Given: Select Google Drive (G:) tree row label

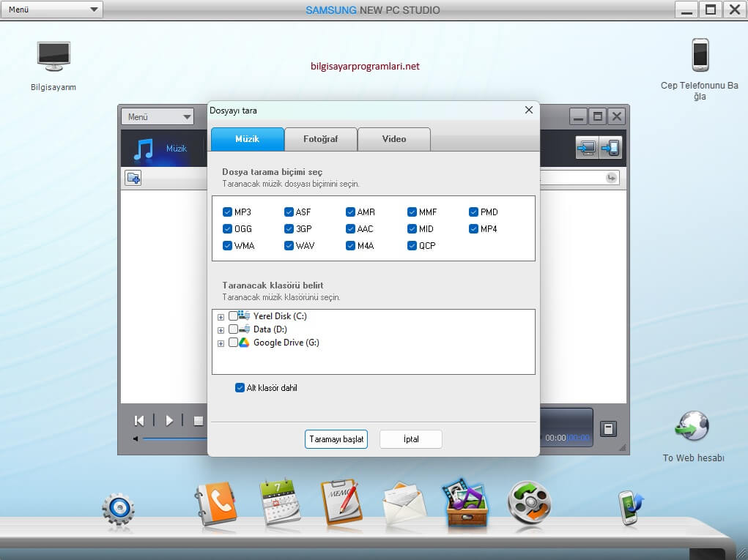Looking at the screenshot, I should click(286, 343).
